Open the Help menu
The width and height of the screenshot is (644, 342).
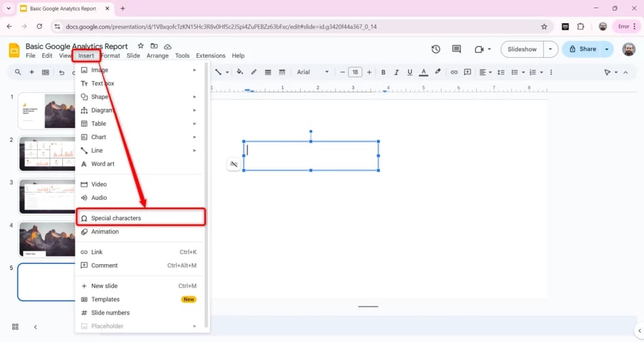[x=238, y=56]
